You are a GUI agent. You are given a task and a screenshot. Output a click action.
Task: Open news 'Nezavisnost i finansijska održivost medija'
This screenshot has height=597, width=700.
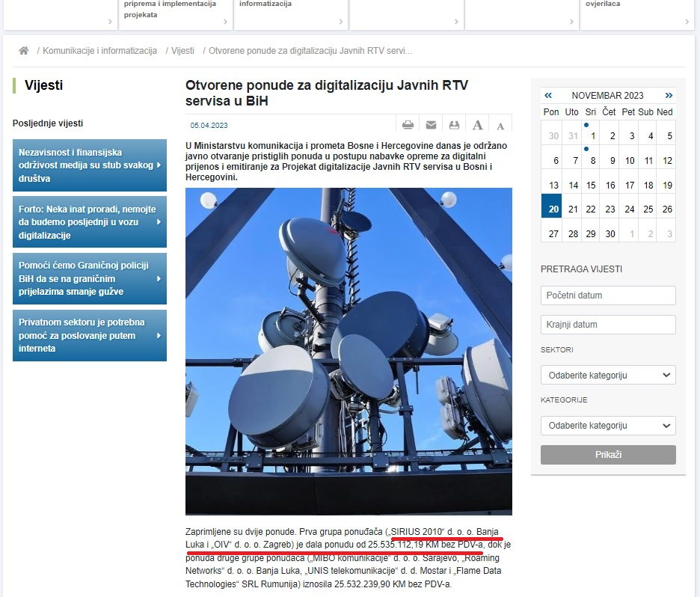pos(89,165)
